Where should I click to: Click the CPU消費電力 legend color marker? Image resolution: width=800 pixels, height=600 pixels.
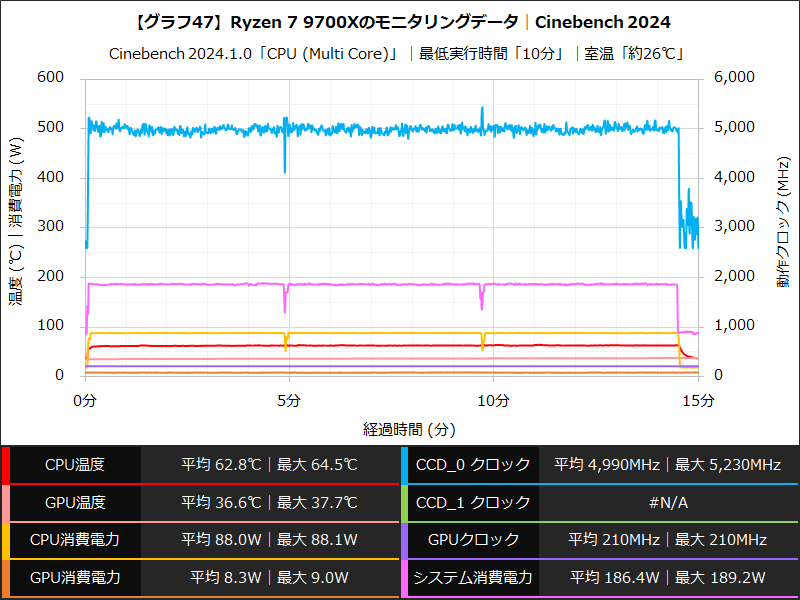(8, 540)
